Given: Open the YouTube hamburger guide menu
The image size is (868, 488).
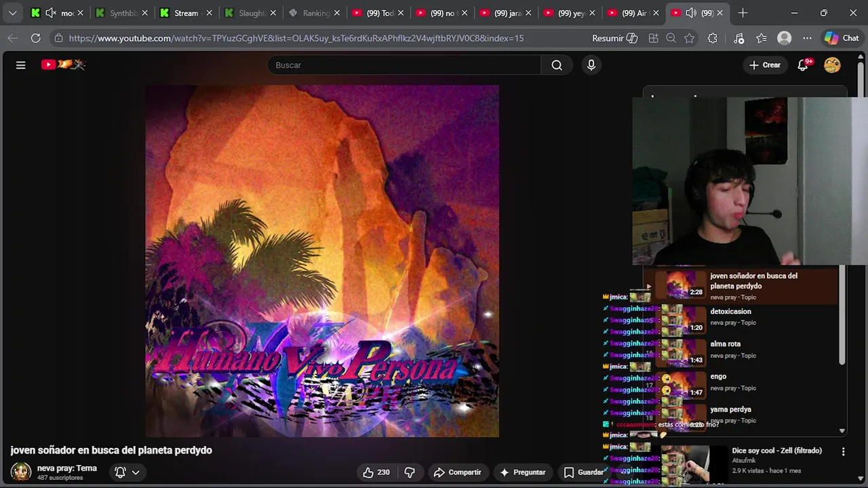Looking at the screenshot, I should (x=21, y=65).
